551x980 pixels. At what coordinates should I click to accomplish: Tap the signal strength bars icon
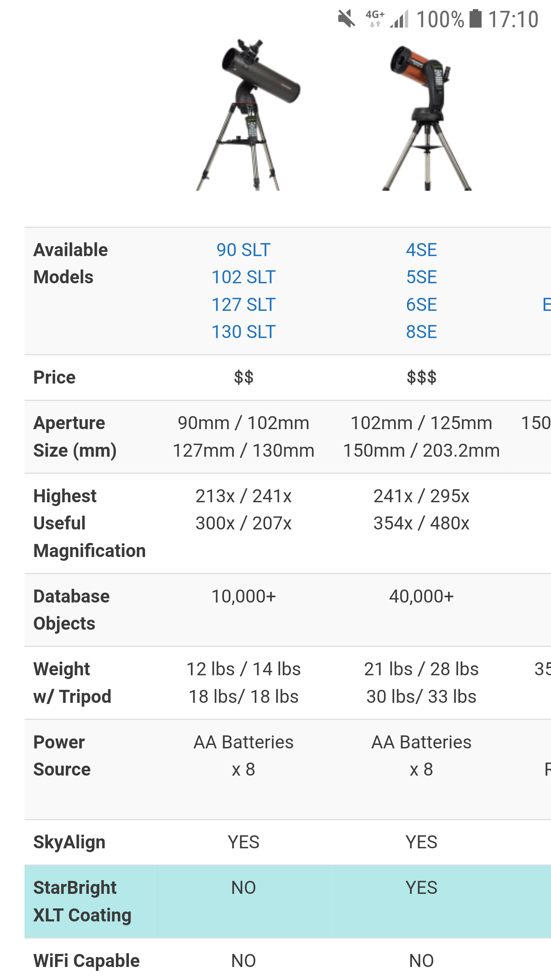399,19
